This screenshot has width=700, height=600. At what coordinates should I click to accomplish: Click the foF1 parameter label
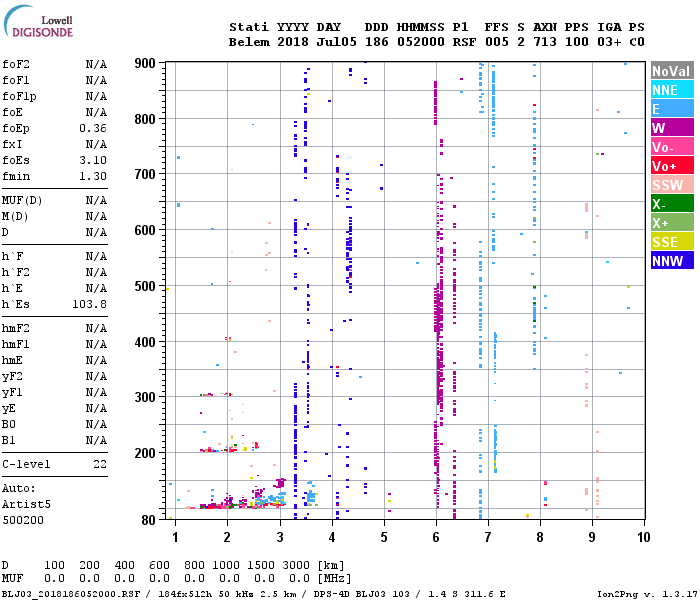[16, 80]
